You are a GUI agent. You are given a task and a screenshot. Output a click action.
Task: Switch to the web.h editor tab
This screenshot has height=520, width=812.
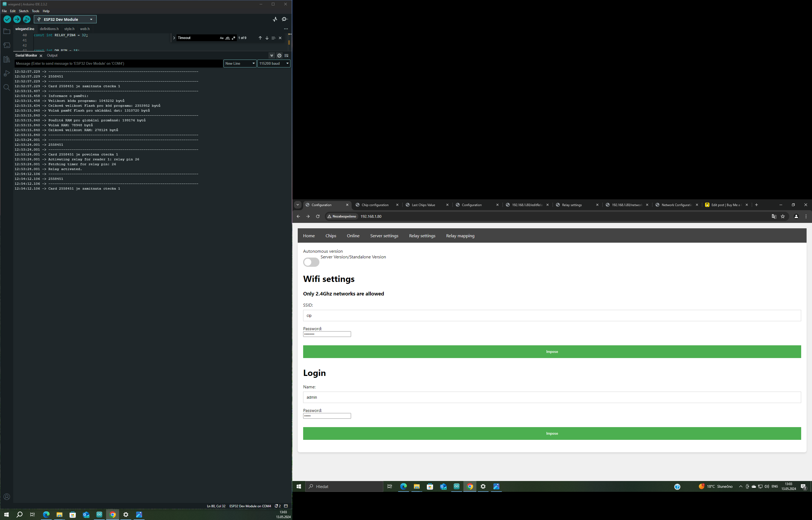tap(85, 29)
